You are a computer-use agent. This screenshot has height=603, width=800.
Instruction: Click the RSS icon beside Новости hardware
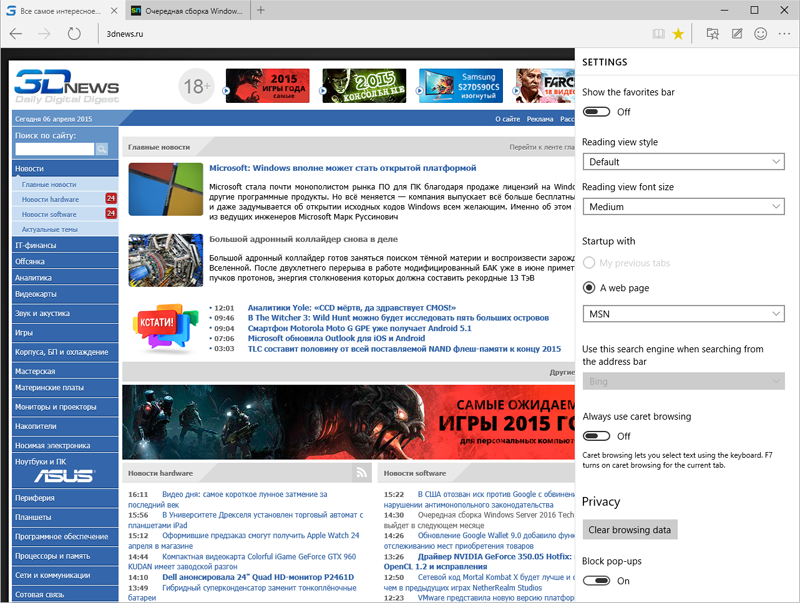(362, 473)
